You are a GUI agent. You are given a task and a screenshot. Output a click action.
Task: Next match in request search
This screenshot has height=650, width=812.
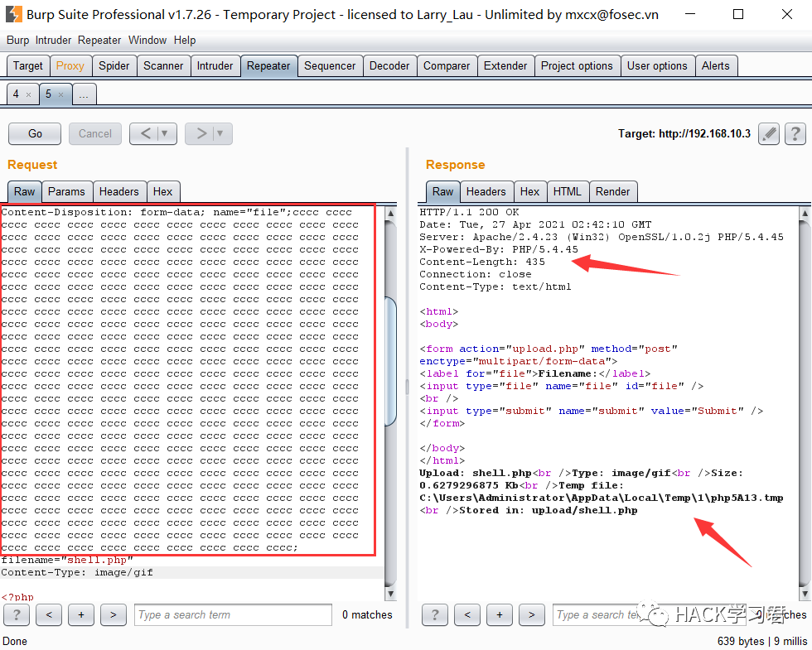coord(114,614)
